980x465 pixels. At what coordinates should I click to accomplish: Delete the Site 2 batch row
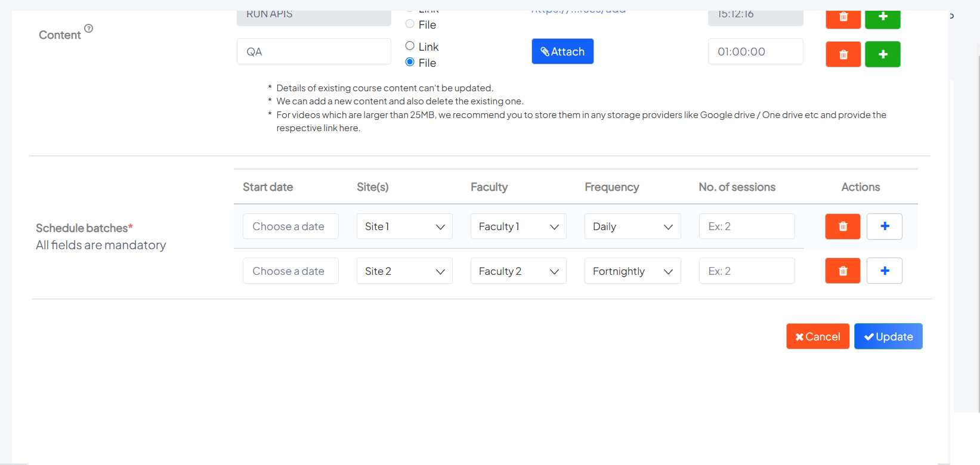coord(842,271)
